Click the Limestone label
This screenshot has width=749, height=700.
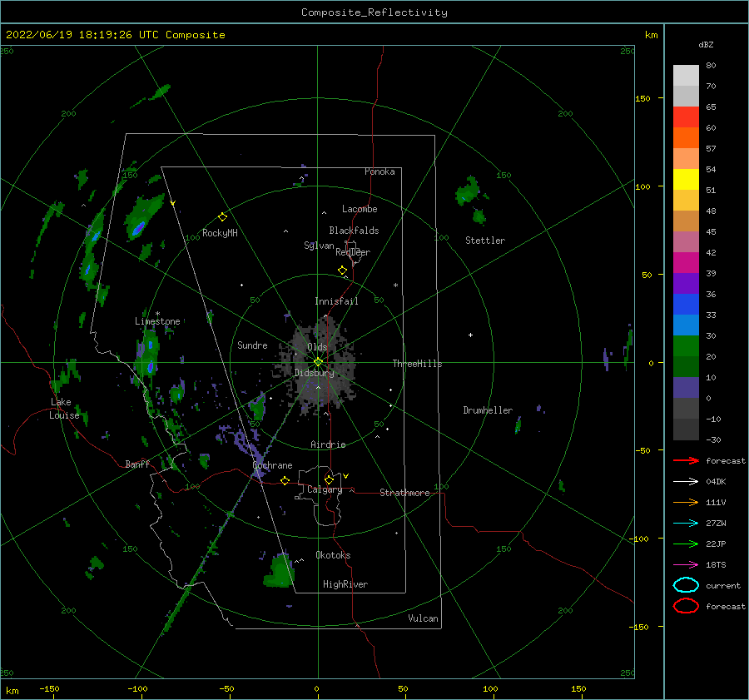click(x=157, y=321)
